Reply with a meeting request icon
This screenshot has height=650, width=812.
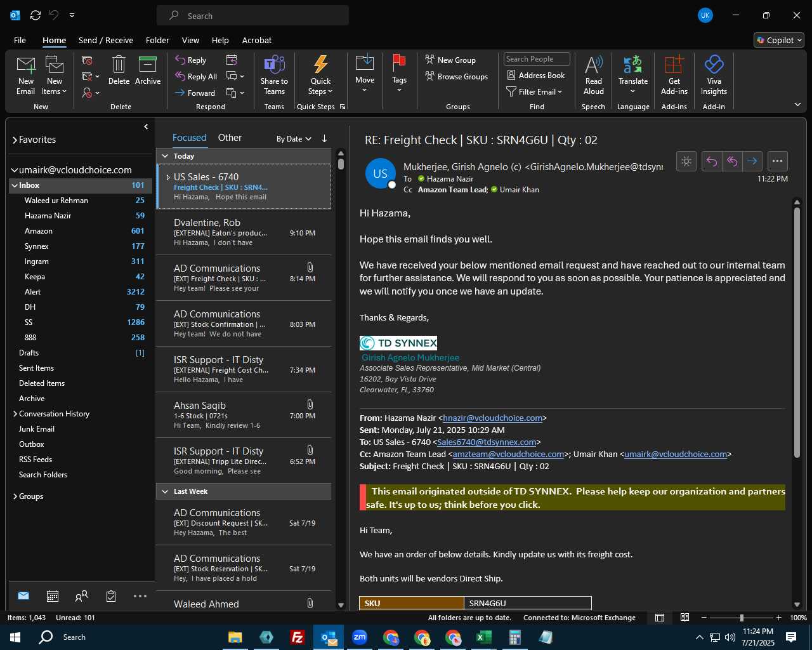pos(232,60)
